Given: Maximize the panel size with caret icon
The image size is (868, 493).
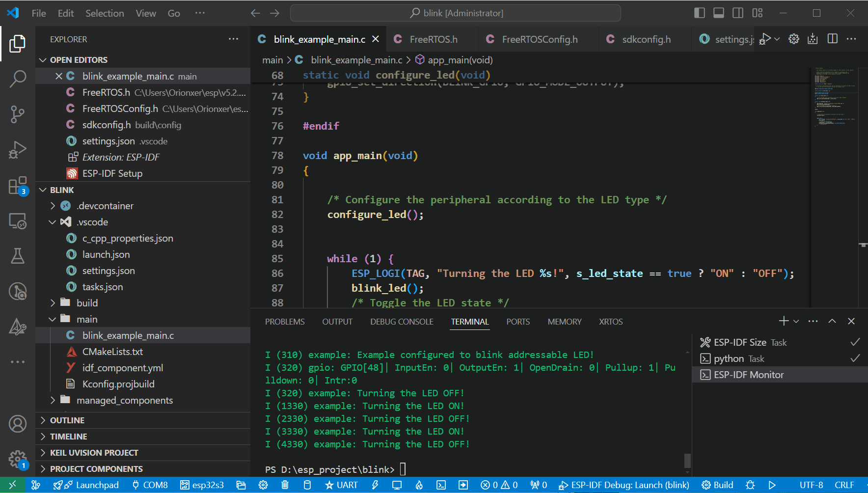Looking at the screenshot, I should [832, 321].
